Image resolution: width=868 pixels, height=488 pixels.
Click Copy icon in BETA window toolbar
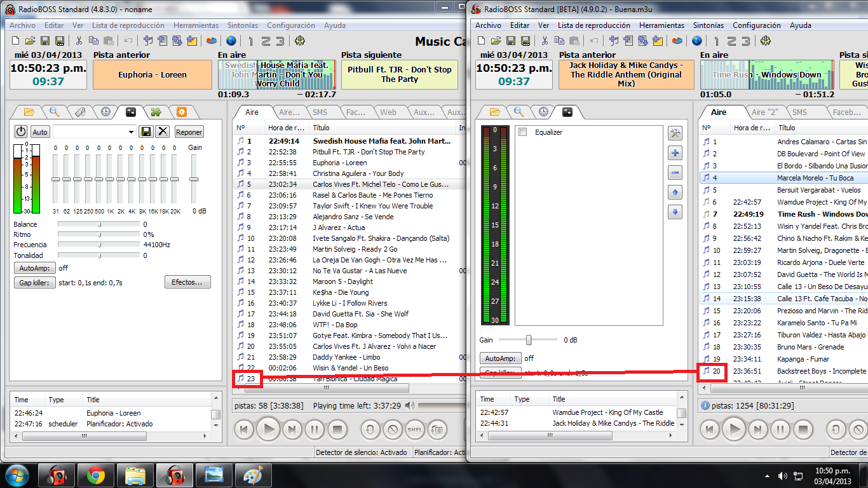coord(559,41)
